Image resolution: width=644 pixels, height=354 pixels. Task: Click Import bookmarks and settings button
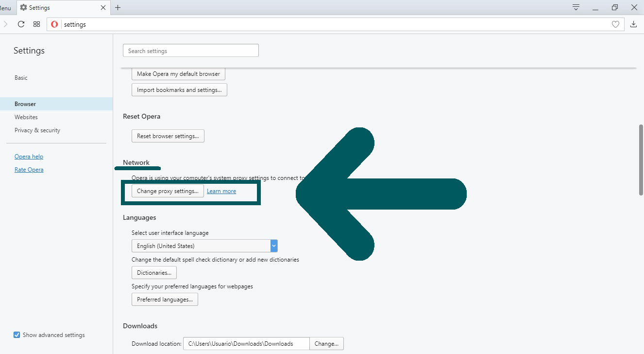coord(179,90)
